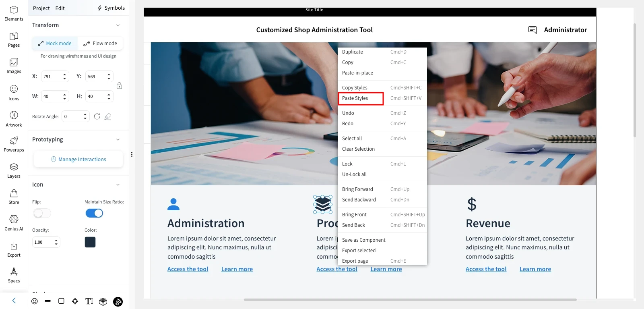
Task: Open the Symbols panel
Action: click(x=111, y=8)
